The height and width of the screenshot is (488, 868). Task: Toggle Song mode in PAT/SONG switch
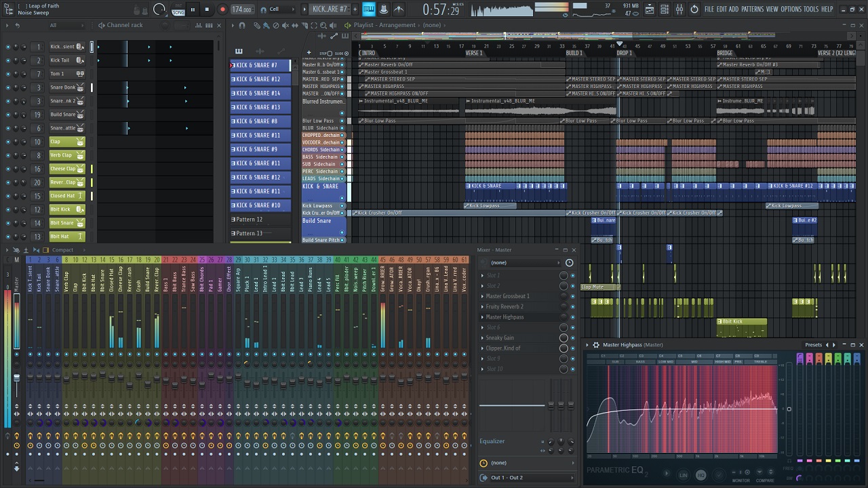[x=178, y=12]
